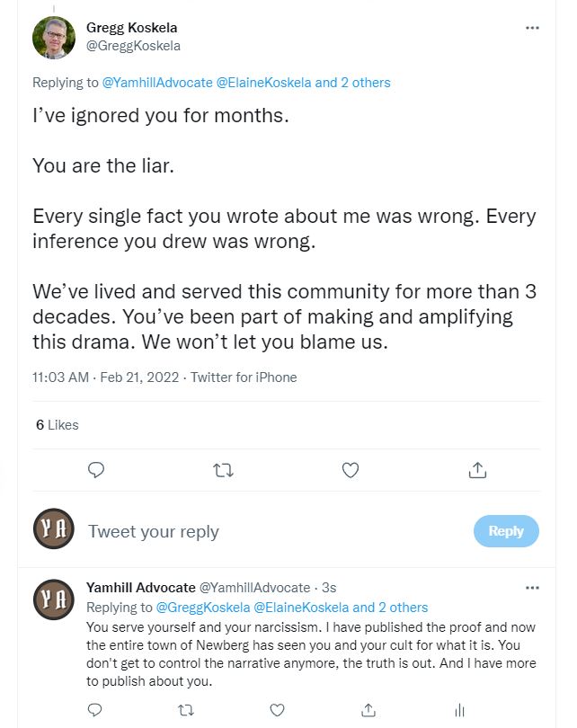
Task: View analytics for Yamhill Advocate reply
Action: (459, 710)
